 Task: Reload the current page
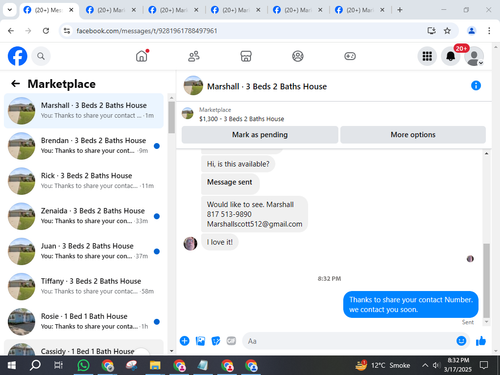pos(46,31)
